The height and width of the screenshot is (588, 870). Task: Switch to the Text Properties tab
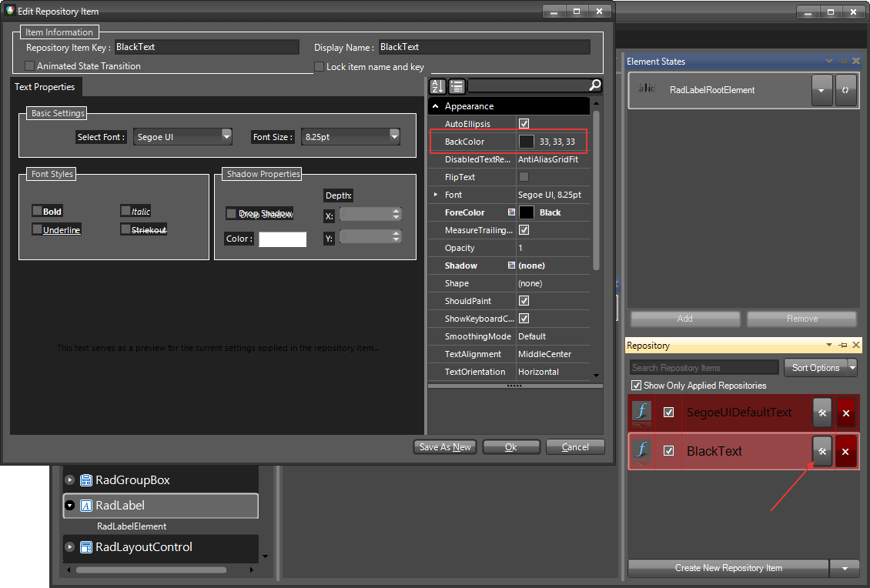pos(45,86)
